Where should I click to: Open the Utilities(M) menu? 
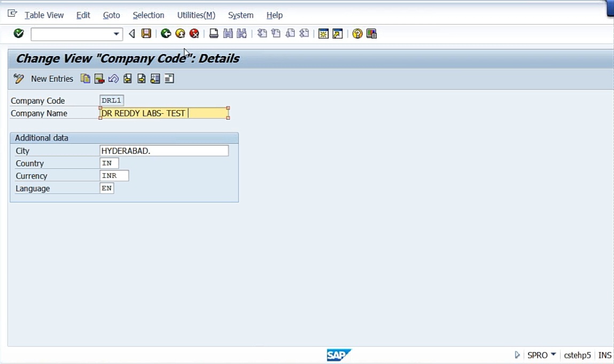(196, 16)
